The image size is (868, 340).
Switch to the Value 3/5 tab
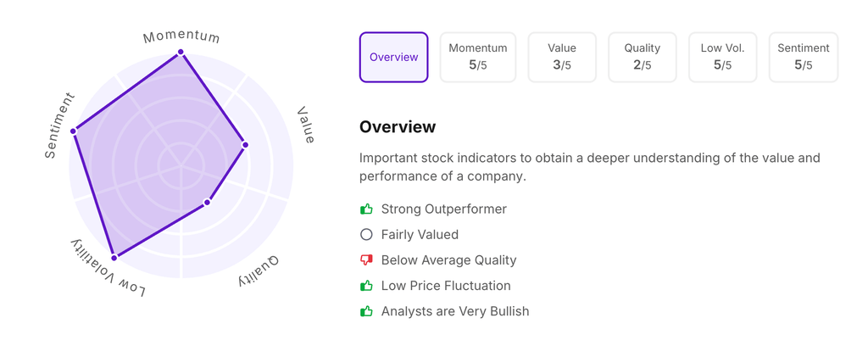(562, 58)
